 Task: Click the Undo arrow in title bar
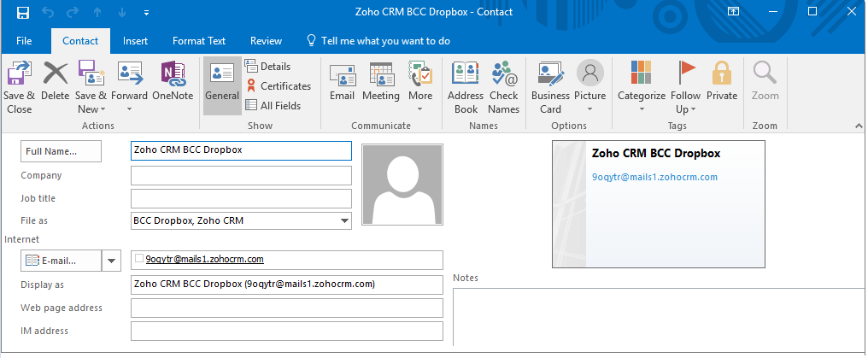pyautogui.click(x=48, y=12)
